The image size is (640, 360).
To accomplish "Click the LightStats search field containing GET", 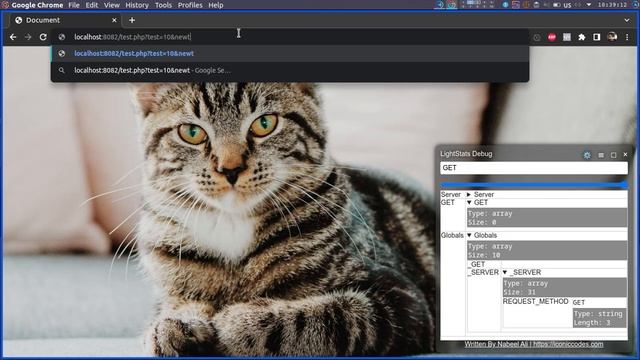I will 534,168.
